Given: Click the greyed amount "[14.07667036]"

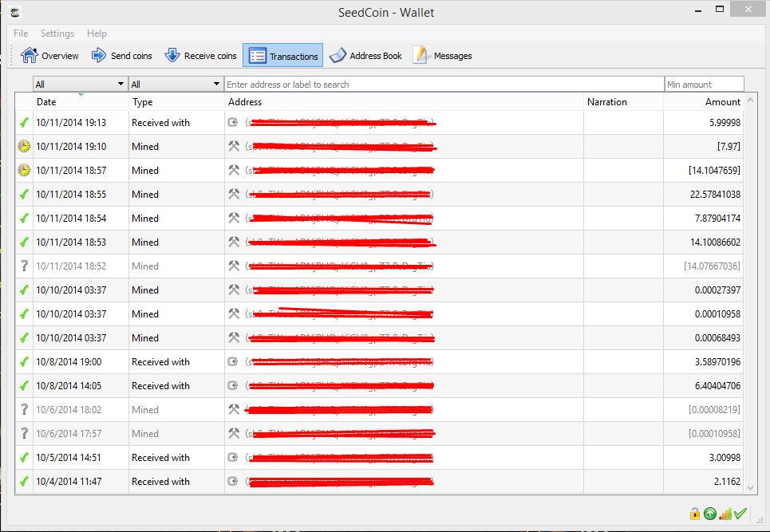Looking at the screenshot, I should pos(712,266).
